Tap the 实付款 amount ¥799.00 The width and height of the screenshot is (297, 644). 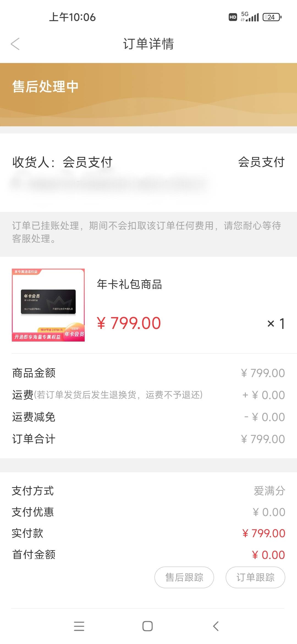pos(264,533)
